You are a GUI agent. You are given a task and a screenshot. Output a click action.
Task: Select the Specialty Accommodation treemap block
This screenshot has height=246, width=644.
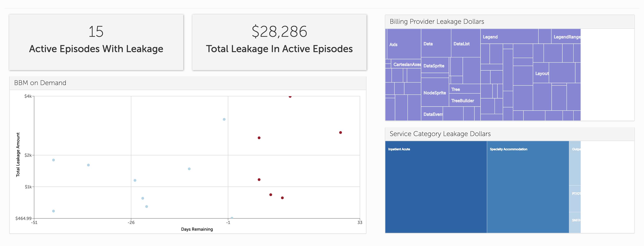[528, 187]
